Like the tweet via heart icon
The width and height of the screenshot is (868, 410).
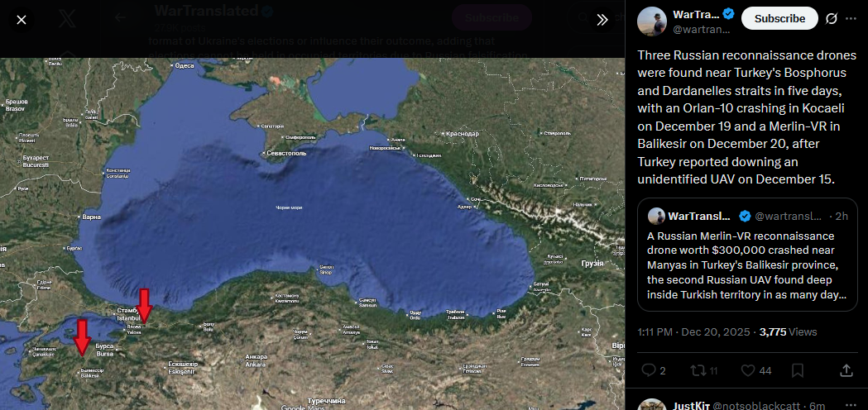pos(747,370)
